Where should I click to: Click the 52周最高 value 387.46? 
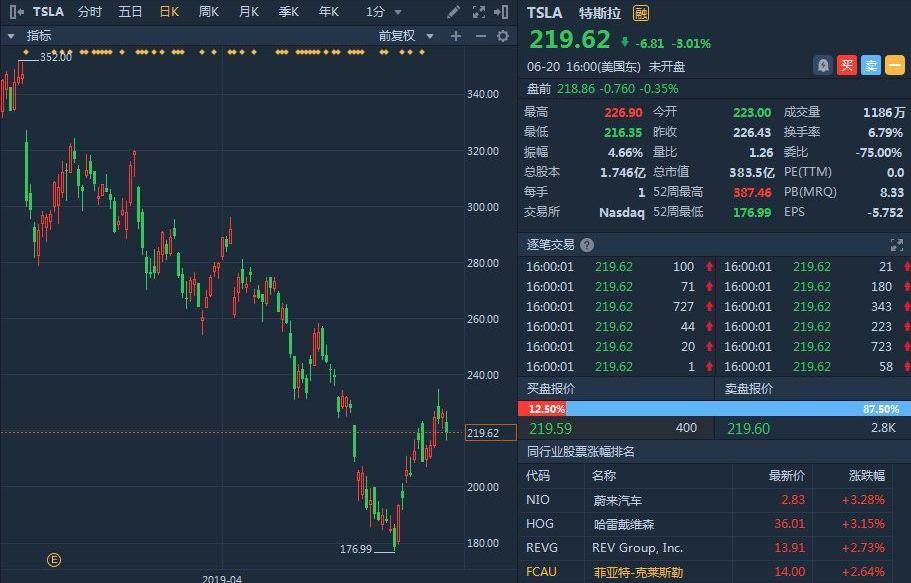point(752,192)
